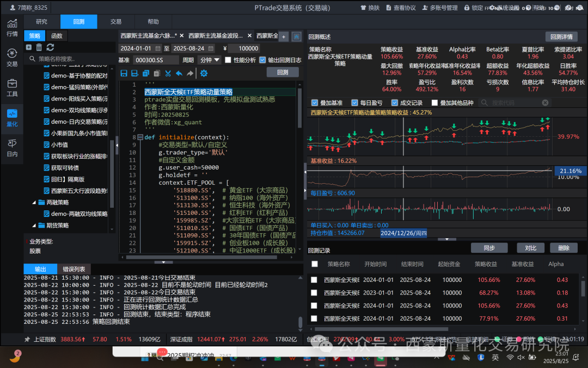Add a new editor tab with plus
Image resolution: width=588 pixels, height=368 pixels.
pos(284,37)
